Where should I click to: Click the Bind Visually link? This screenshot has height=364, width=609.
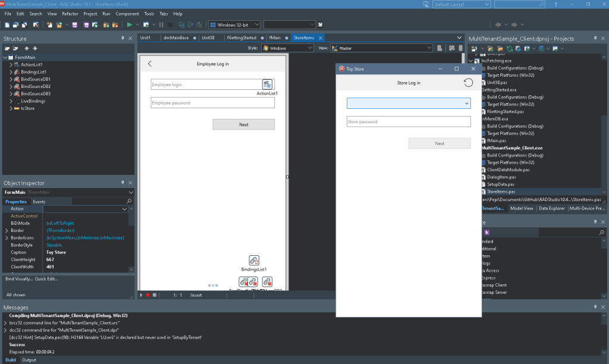click(18, 279)
